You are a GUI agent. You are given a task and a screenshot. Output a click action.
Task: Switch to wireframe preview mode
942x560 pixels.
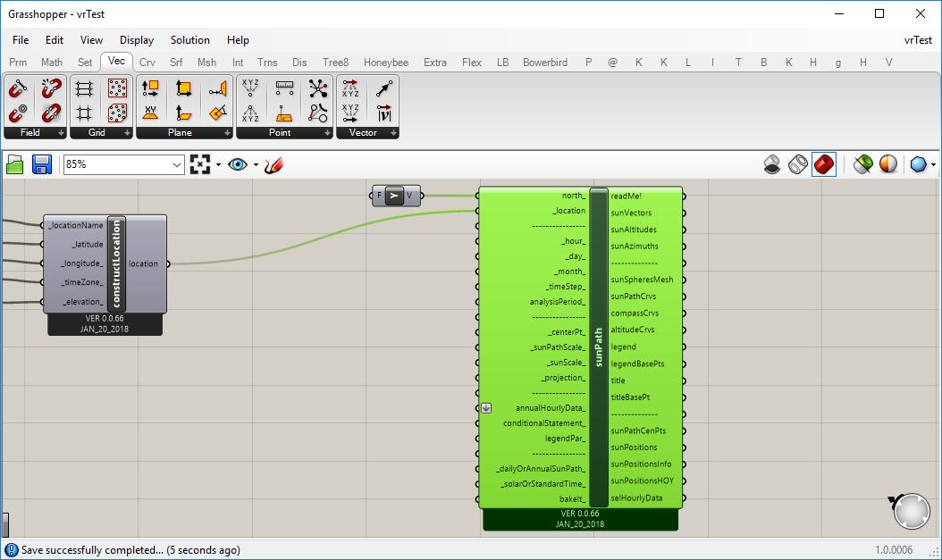[x=798, y=164]
